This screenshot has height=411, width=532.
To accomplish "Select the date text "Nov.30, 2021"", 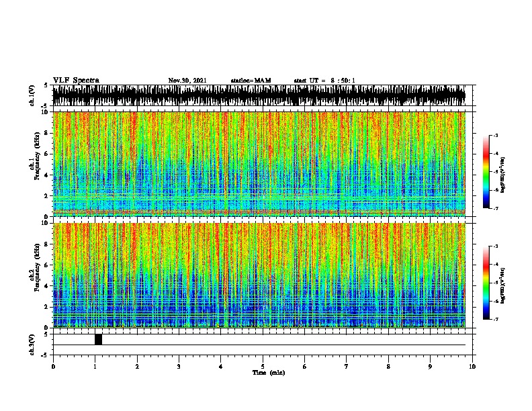I will [187, 81].
